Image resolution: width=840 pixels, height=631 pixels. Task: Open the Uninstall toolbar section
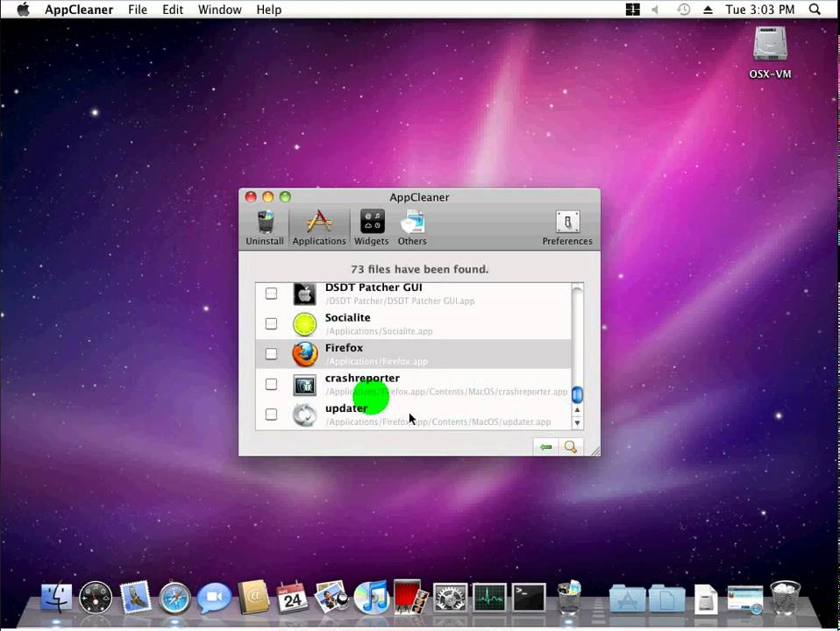(x=265, y=228)
